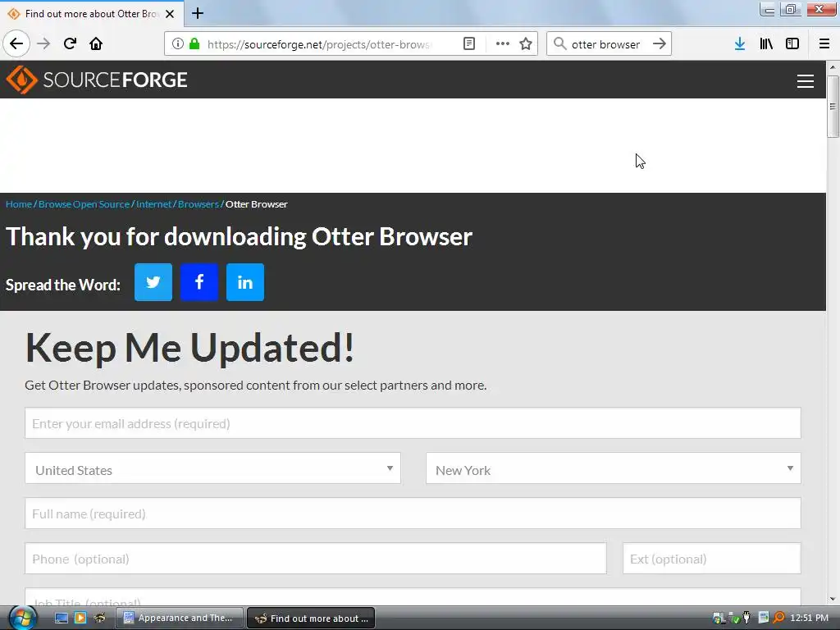Click the scrollbar down arrow
This screenshot has width=840, height=630.
(x=833, y=599)
